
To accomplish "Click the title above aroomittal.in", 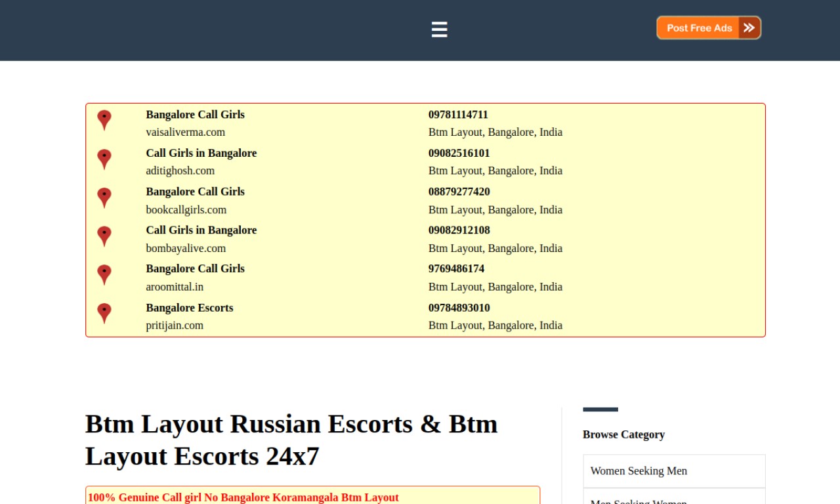I will (x=195, y=269).
